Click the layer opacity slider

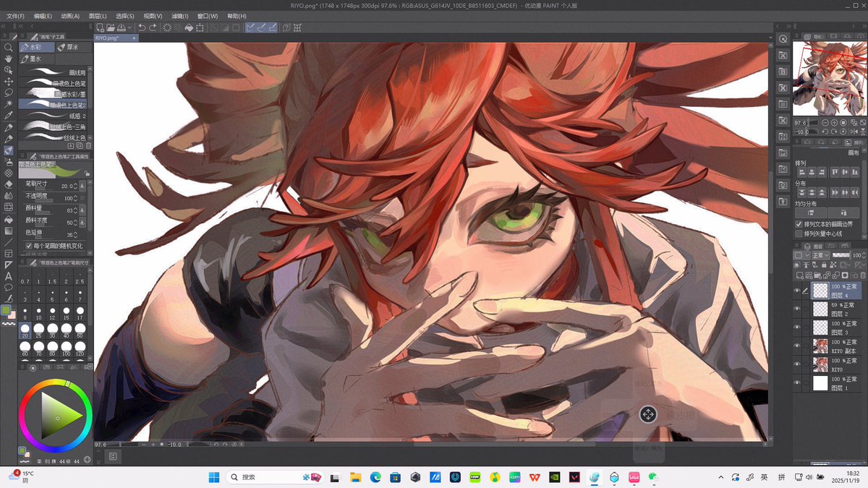pyautogui.click(x=841, y=255)
